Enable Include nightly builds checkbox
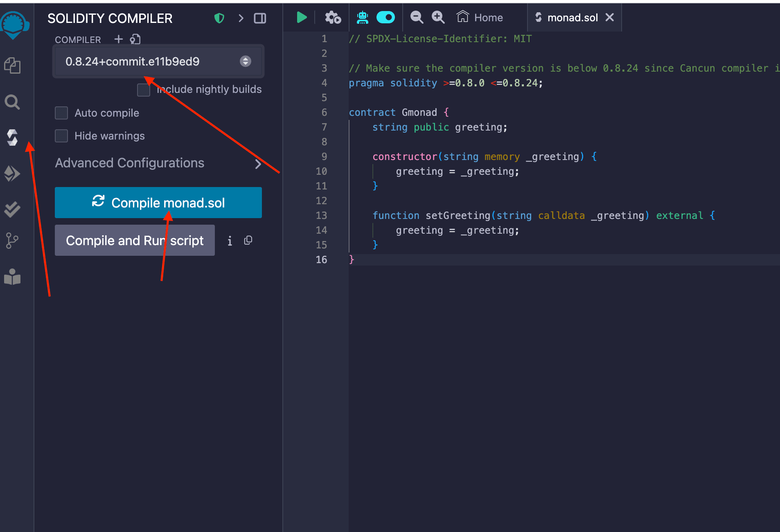The height and width of the screenshot is (532, 780). 144,90
